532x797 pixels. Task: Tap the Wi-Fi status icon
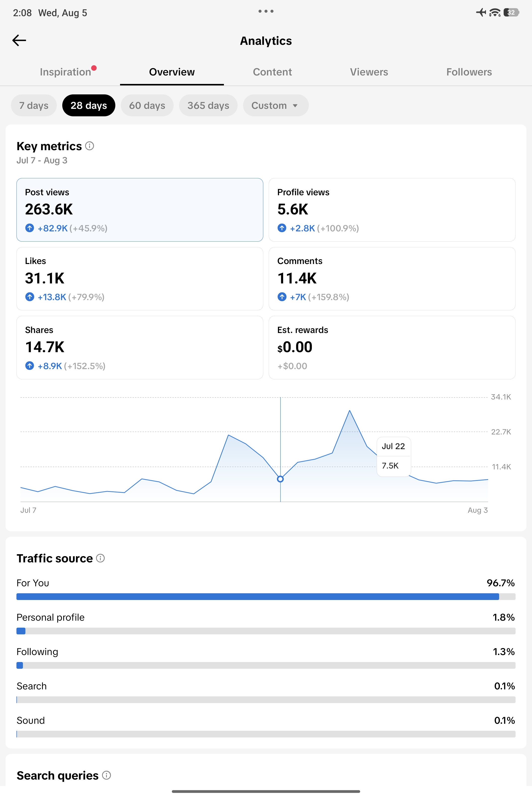point(495,12)
